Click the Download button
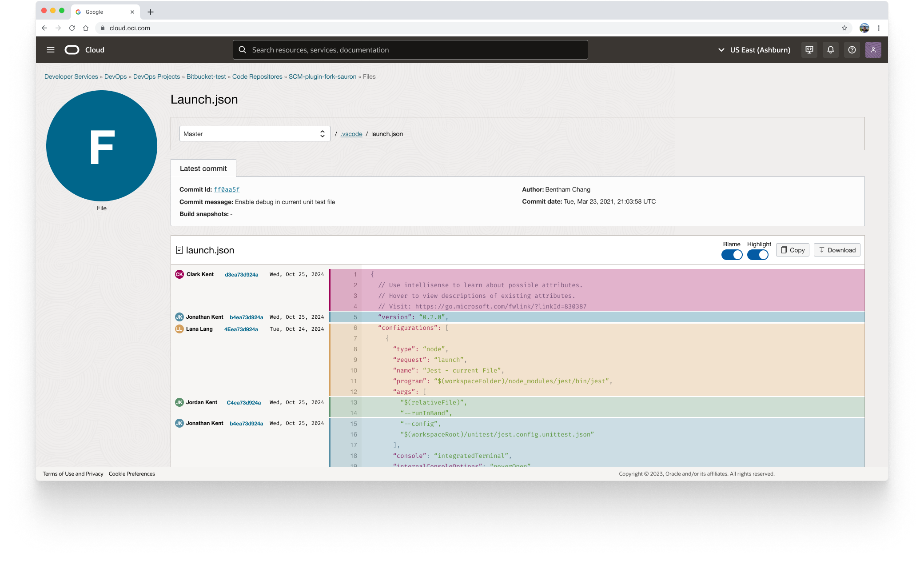Image resolution: width=924 pixels, height=561 pixels. pyautogui.click(x=837, y=250)
